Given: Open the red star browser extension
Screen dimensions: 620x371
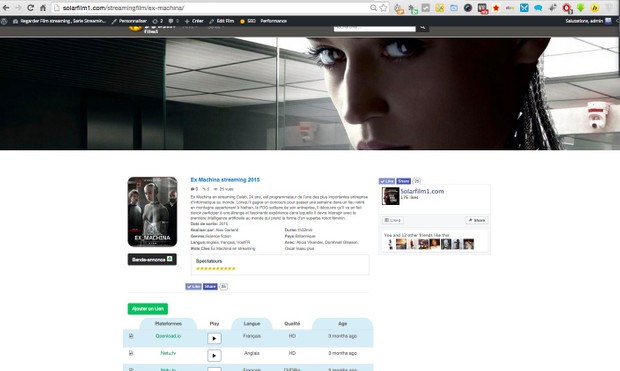Looking at the screenshot, I should point(496,8).
